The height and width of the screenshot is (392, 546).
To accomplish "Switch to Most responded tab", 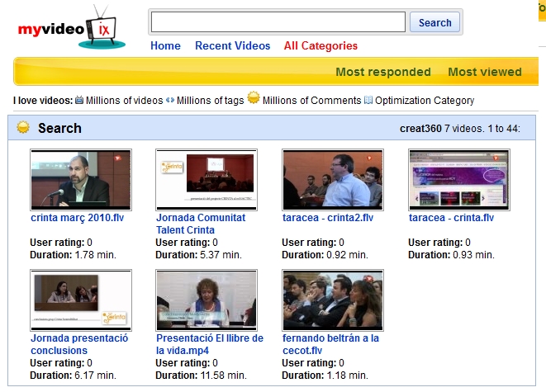I will click(x=384, y=72).
